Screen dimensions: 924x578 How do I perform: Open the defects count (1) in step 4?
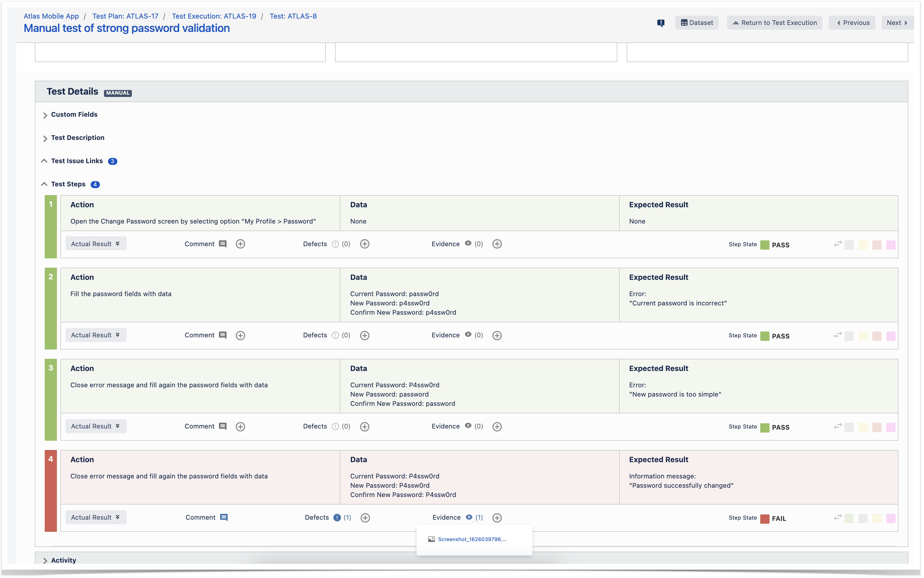coord(347,518)
